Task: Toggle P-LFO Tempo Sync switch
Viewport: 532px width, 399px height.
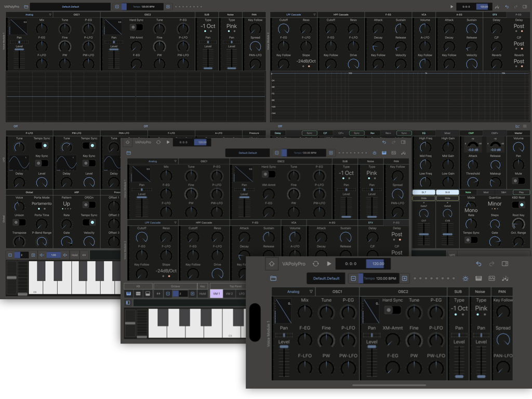Action: [x=42, y=145]
